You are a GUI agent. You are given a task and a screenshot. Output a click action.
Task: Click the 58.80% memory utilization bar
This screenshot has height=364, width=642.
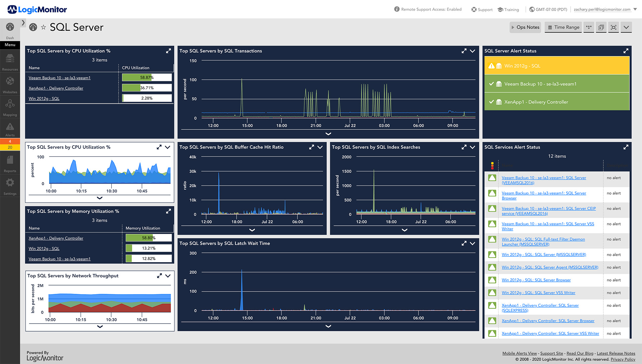pyautogui.click(x=149, y=238)
